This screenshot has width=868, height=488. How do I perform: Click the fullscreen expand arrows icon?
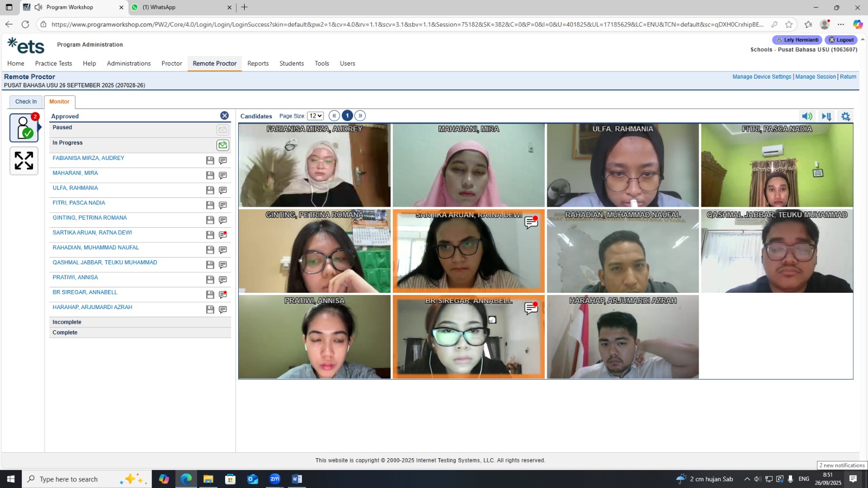[24, 160]
